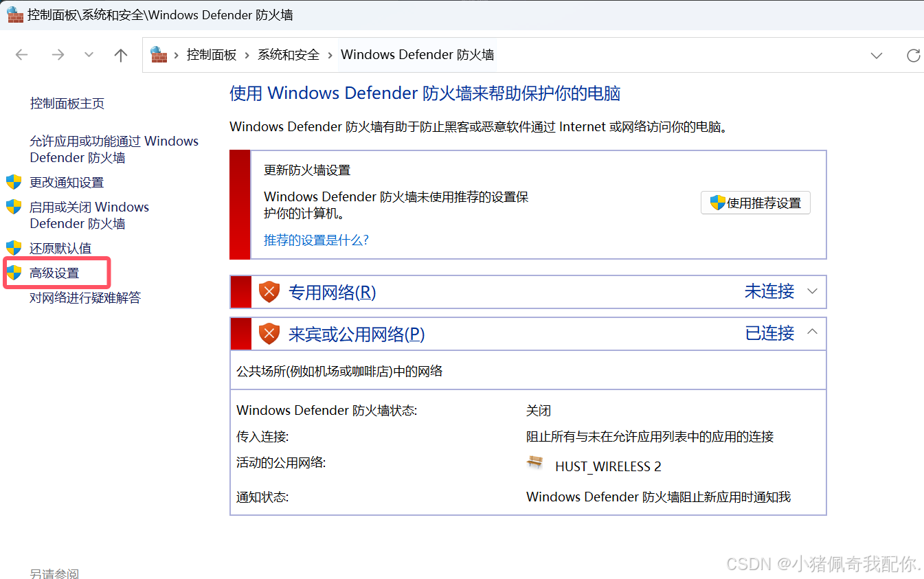Open 对网络进行疑难解答

click(87, 297)
